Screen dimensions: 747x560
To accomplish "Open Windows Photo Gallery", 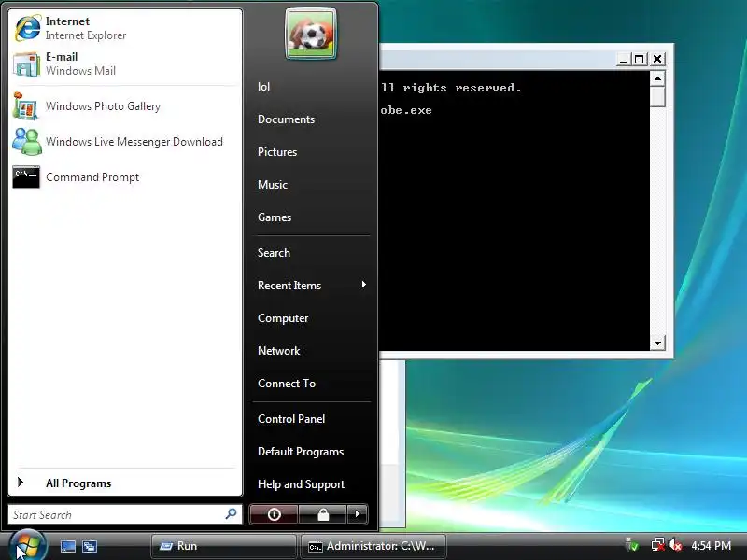I will click(125, 105).
